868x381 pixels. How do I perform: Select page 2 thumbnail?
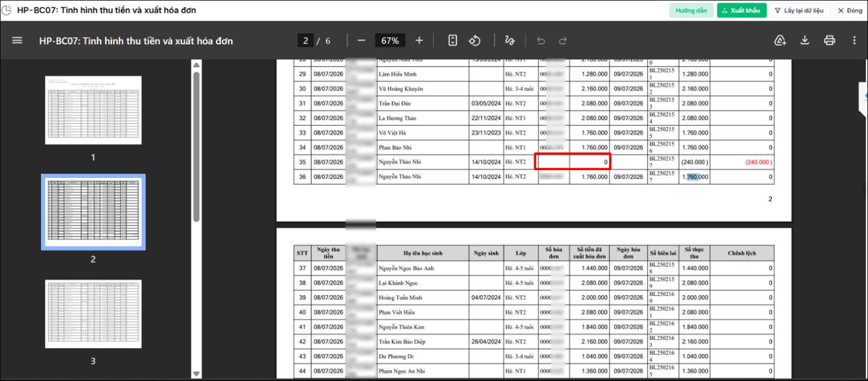(x=93, y=212)
